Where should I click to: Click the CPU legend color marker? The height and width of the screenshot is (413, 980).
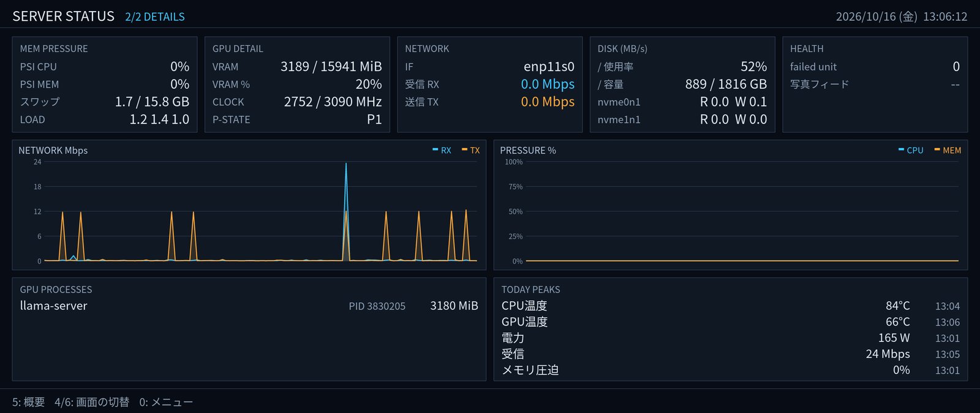tap(902, 149)
